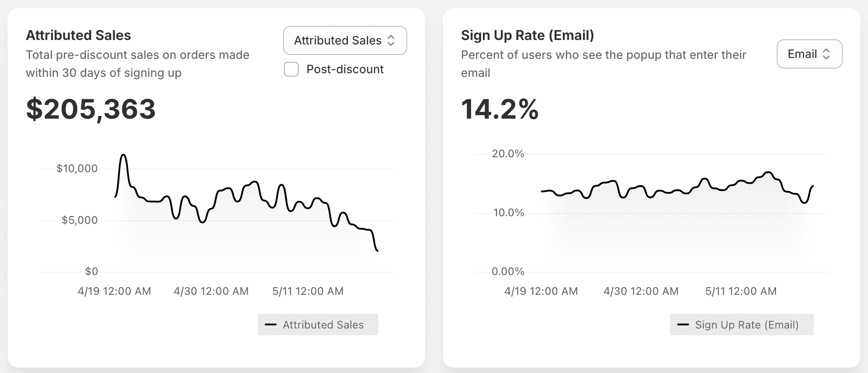Click the black line marker in Attributed Sales legend

point(271,324)
